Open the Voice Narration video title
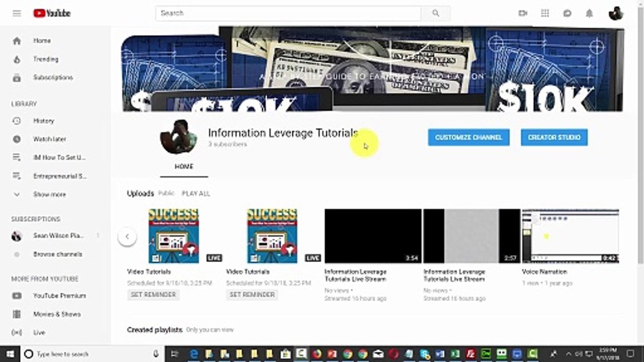 coord(544,271)
